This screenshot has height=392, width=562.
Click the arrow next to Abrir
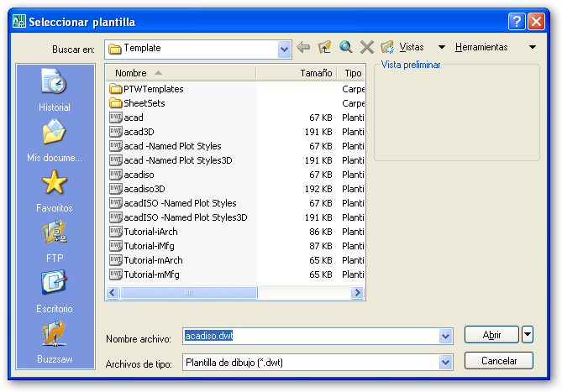point(528,335)
